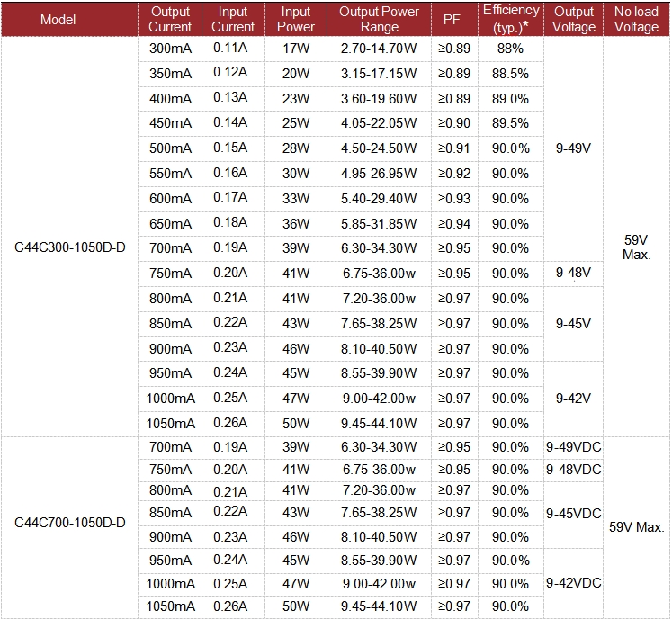Viewport: 672px width, 619px height.
Task: Click the 300mA output current cell
Action: [x=171, y=49]
